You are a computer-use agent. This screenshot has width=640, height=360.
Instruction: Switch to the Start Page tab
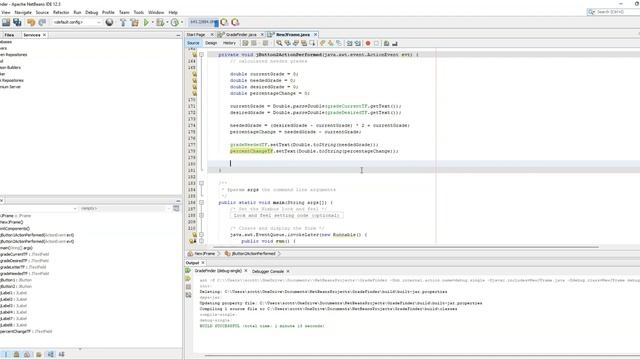(x=196, y=35)
